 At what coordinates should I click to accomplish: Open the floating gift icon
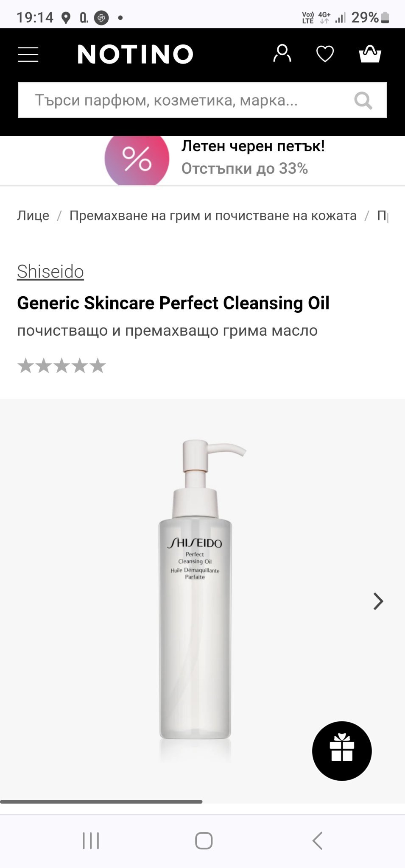(342, 751)
